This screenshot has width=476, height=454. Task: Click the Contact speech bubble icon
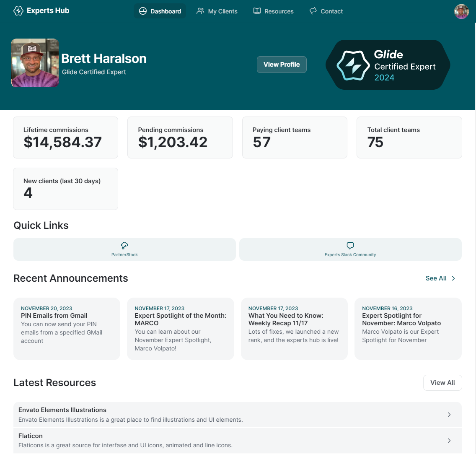tap(313, 11)
